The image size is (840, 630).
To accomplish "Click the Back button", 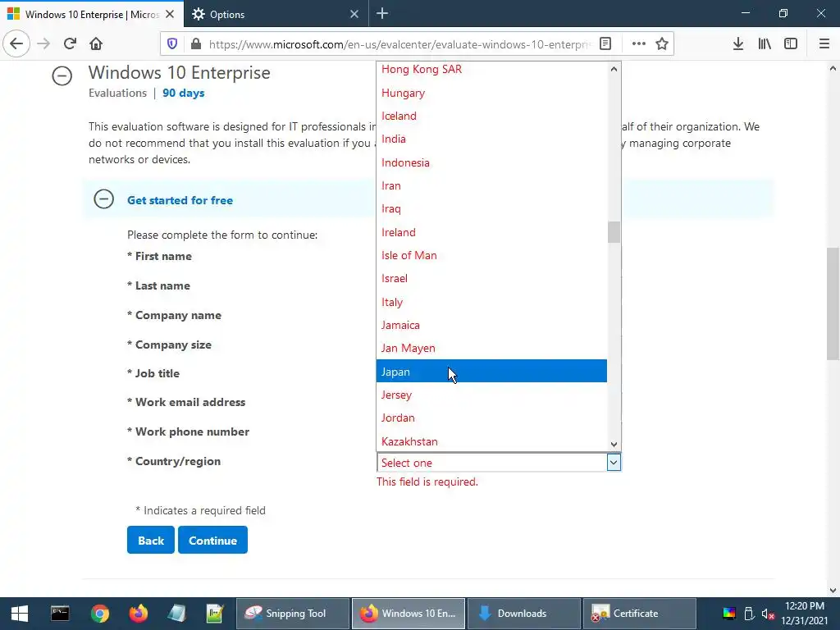I will (x=151, y=540).
